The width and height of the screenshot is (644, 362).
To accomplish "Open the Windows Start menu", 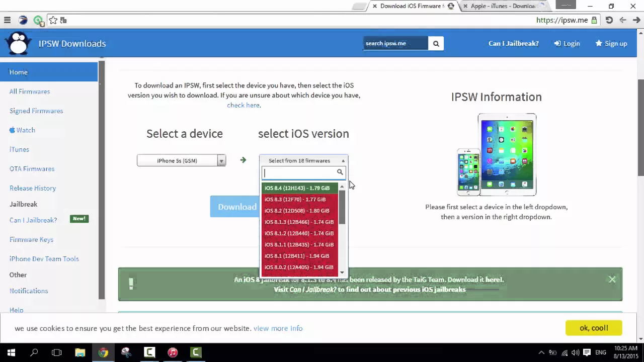I will [11, 352].
